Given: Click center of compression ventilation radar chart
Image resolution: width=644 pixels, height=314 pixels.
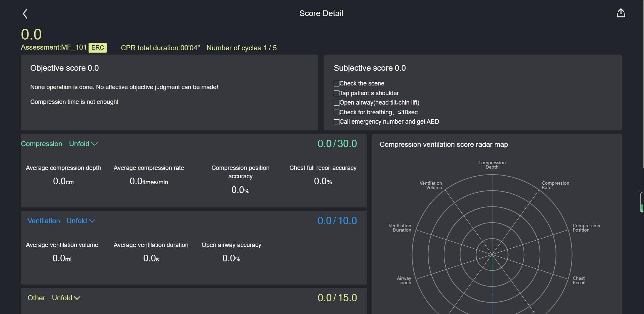Looking at the screenshot, I should [492, 255].
